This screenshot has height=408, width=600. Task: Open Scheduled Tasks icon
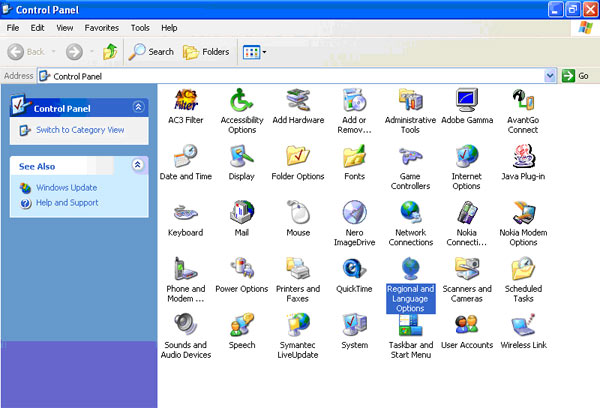pos(523,269)
